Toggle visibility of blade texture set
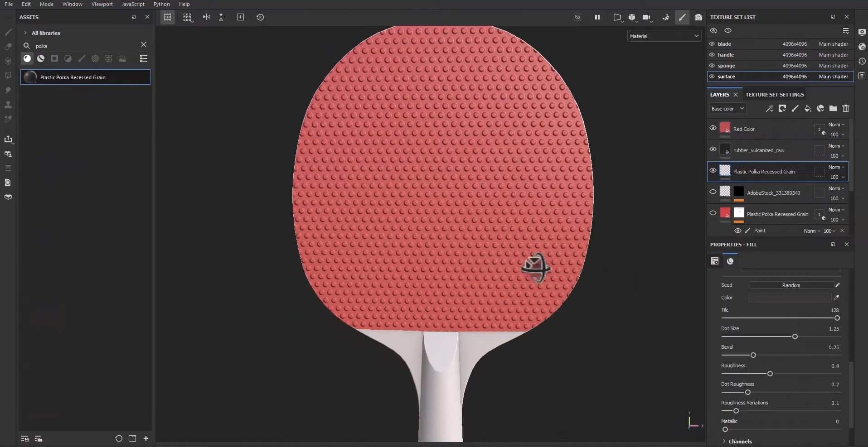The height and width of the screenshot is (447, 868). point(712,44)
